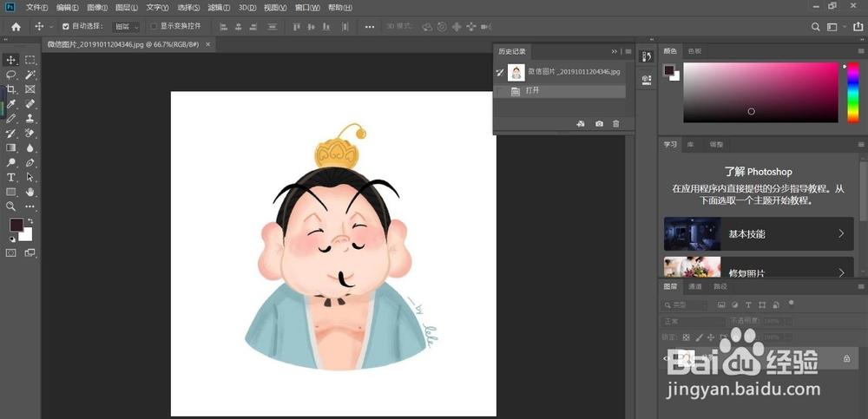
Task: Switch to the 色板 Swatches tab
Action: click(x=694, y=51)
